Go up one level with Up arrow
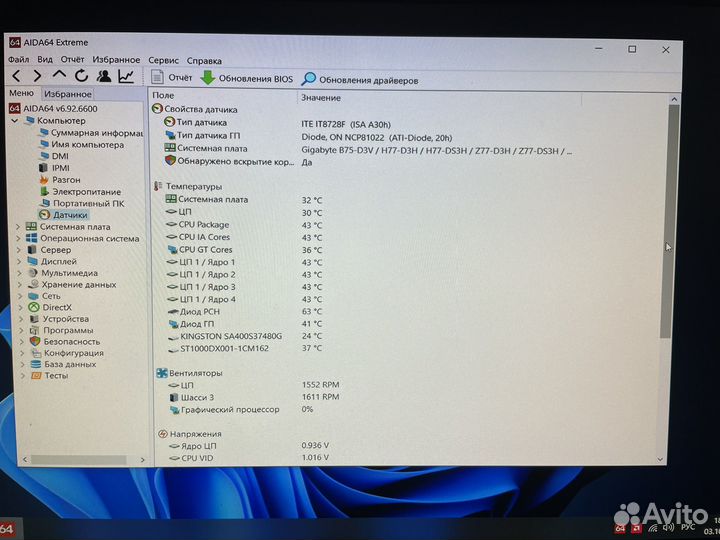Viewport: 720px width, 540px height. [59, 77]
